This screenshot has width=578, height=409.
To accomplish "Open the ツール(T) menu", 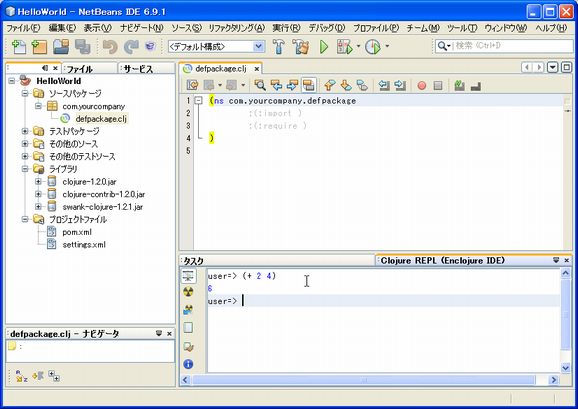I will pyautogui.click(x=462, y=28).
